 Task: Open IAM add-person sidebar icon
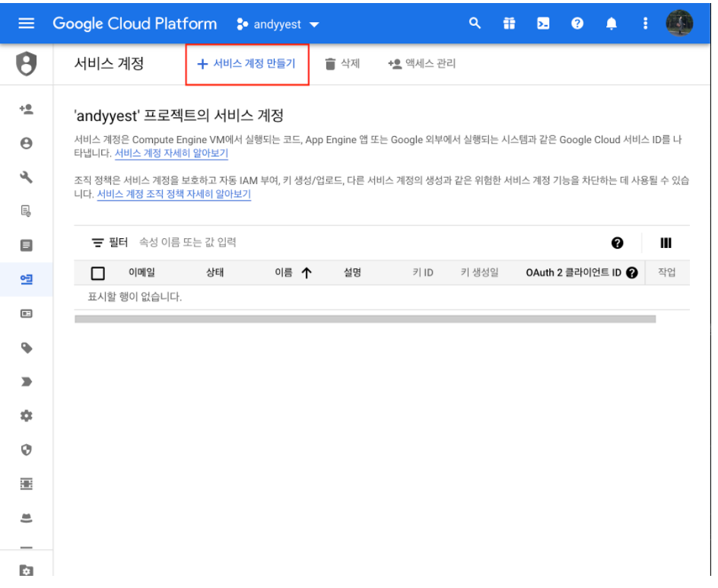click(27, 109)
